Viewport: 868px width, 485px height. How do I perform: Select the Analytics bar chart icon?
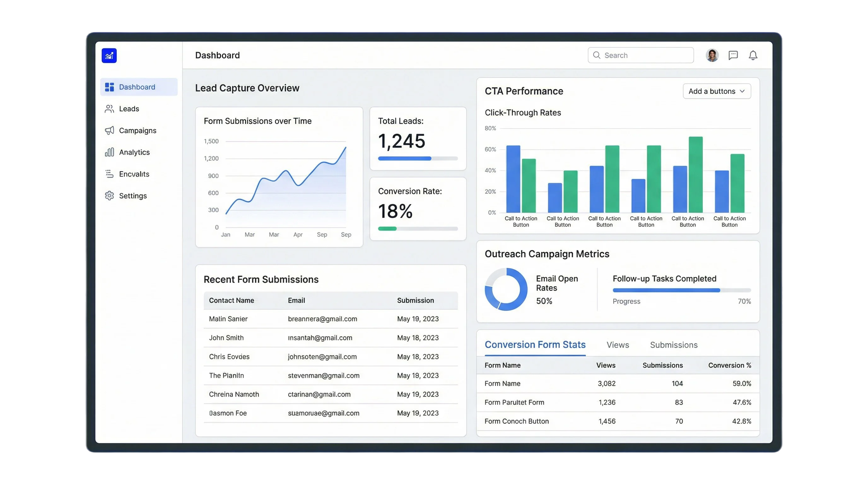click(109, 153)
